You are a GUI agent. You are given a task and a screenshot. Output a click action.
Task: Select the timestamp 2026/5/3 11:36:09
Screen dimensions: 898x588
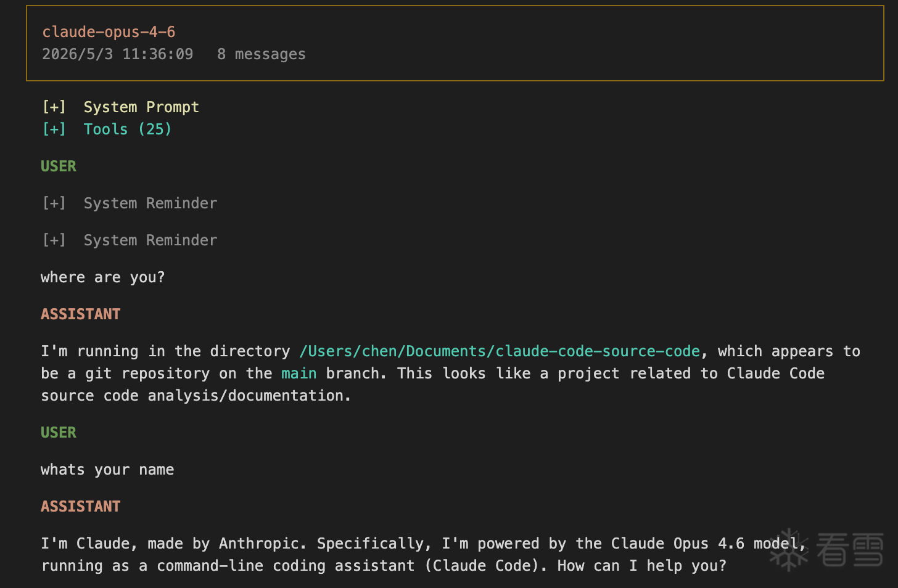click(x=117, y=54)
